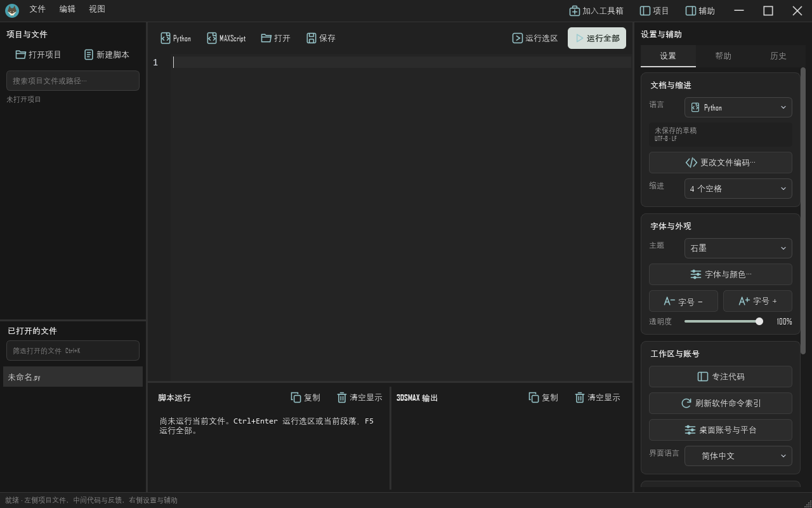Decrease font size with 字号 −

click(683, 301)
